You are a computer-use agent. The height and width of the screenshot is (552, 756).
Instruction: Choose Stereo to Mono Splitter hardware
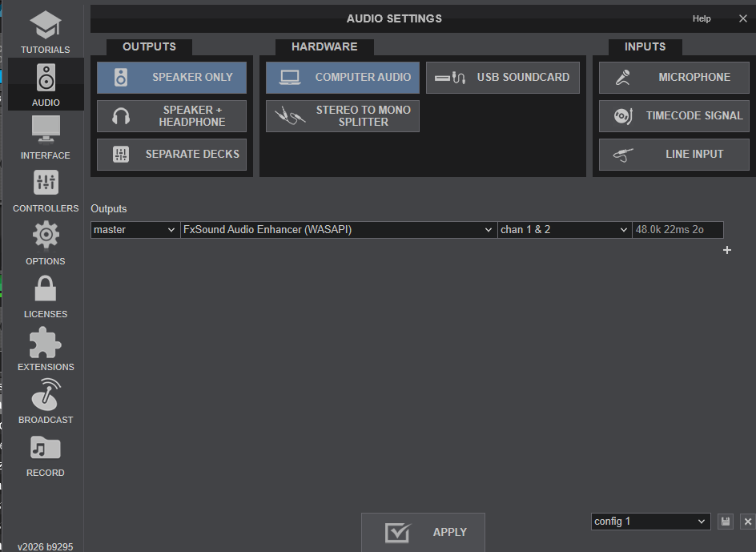click(342, 116)
